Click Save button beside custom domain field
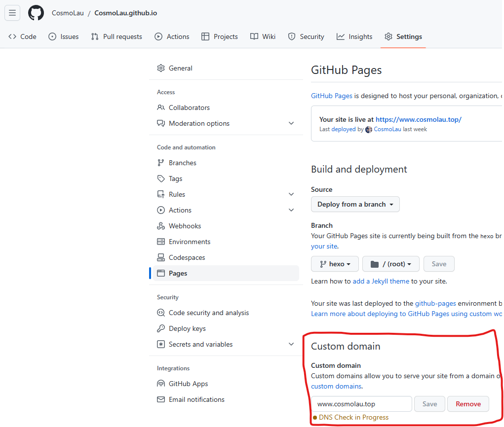The width and height of the screenshot is (504, 427). tap(429, 404)
